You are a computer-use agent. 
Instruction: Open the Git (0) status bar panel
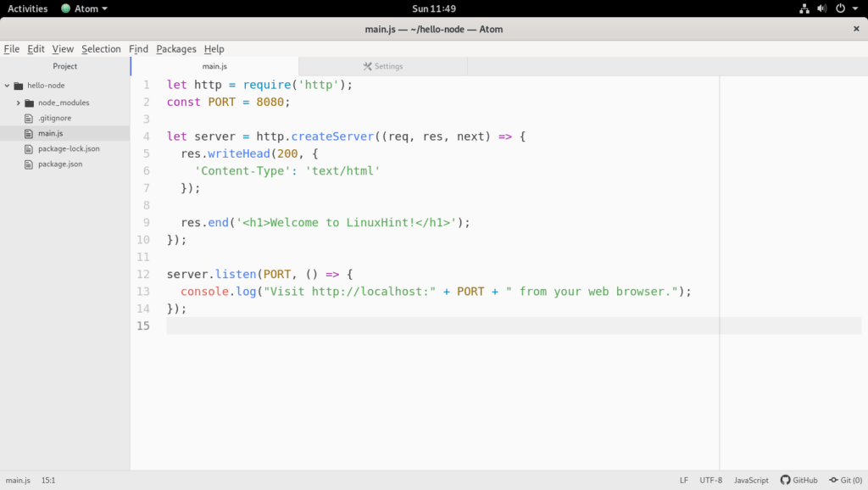845,480
